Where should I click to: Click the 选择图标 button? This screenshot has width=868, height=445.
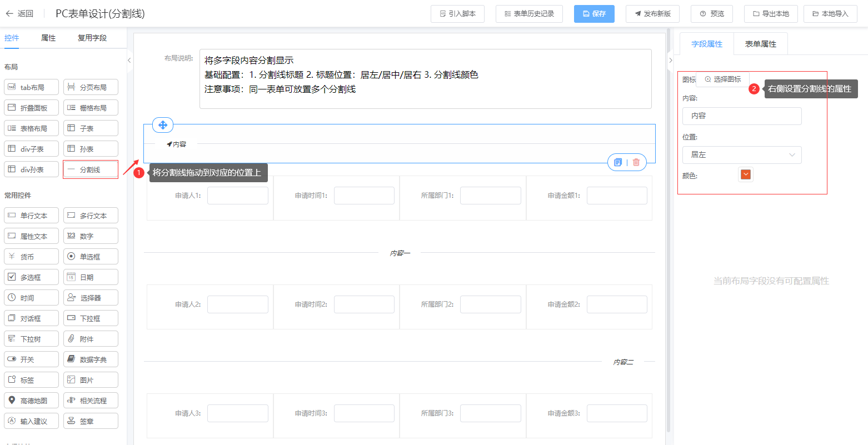point(722,79)
